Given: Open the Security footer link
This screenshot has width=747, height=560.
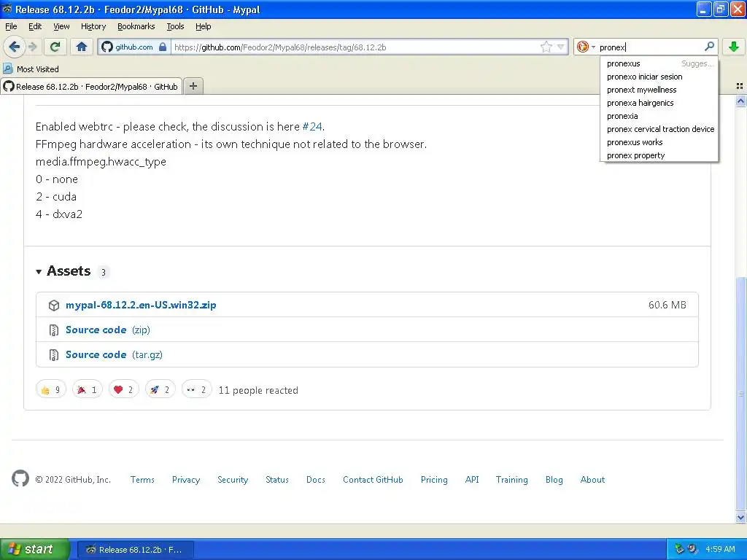Looking at the screenshot, I should [233, 480].
